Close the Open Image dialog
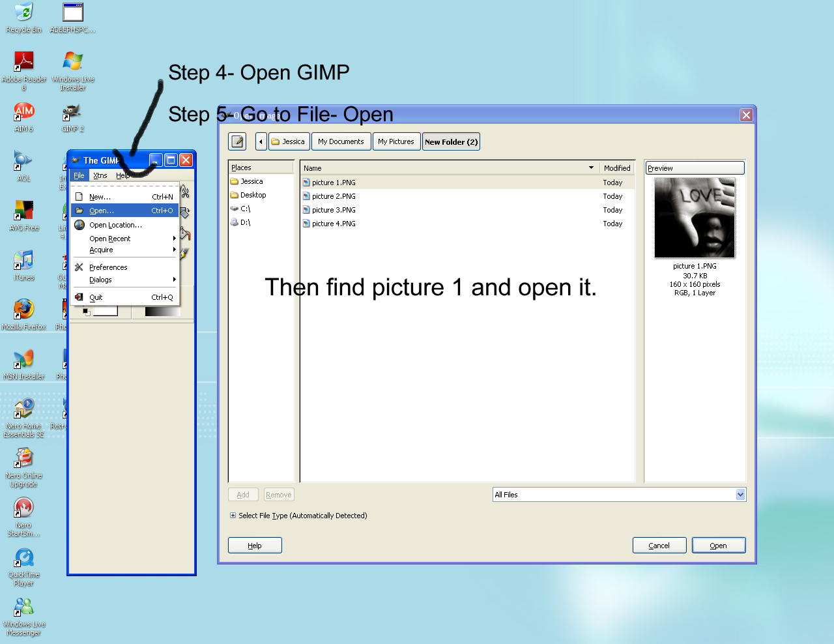The height and width of the screenshot is (644, 834). 746,115
